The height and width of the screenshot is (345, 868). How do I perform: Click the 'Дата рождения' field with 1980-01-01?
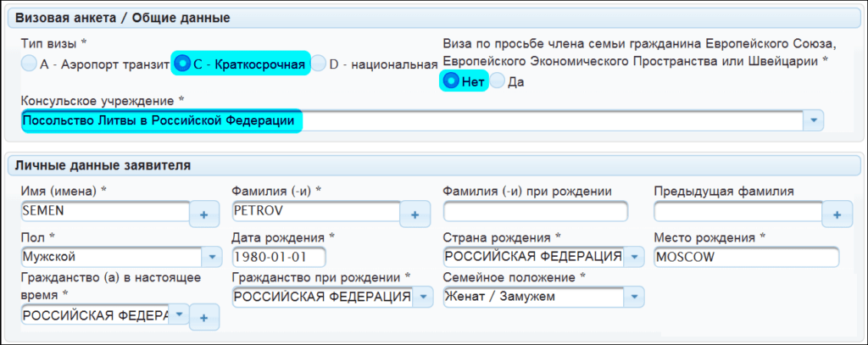pos(278,257)
